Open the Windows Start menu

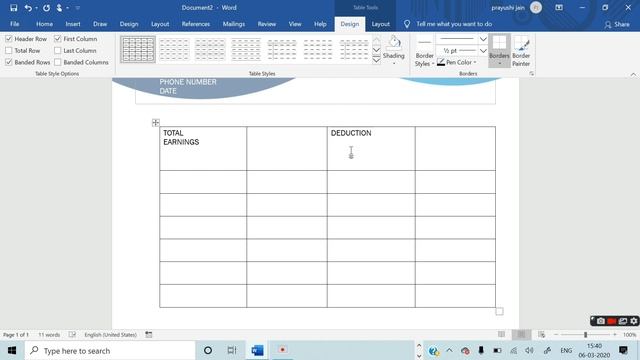12,351
